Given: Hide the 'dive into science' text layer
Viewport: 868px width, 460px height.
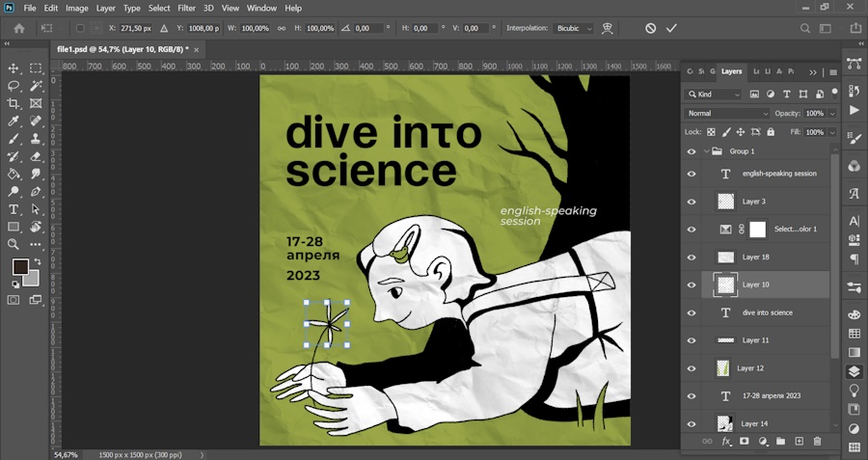Looking at the screenshot, I should (692, 312).
